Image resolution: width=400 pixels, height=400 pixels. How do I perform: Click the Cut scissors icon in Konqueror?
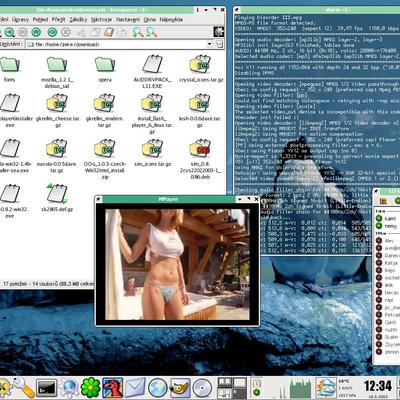tap(82, 32)
